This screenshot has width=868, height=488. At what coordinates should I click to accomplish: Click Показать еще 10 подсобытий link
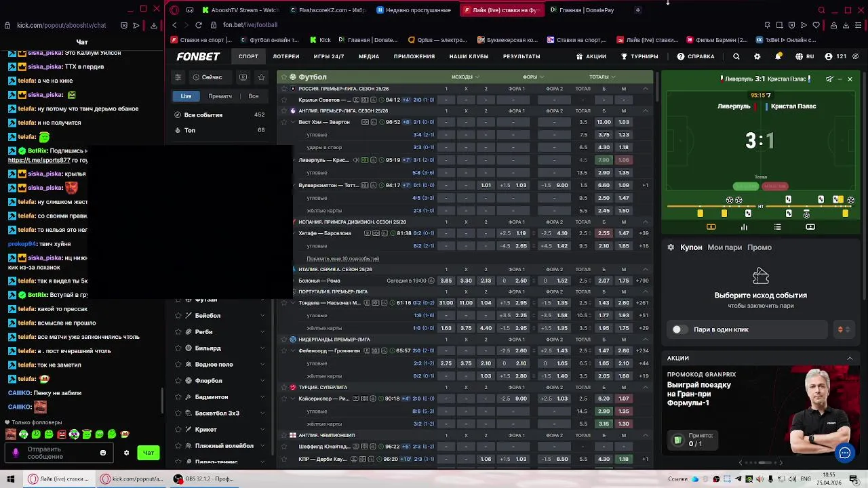(x=343, y=259)
